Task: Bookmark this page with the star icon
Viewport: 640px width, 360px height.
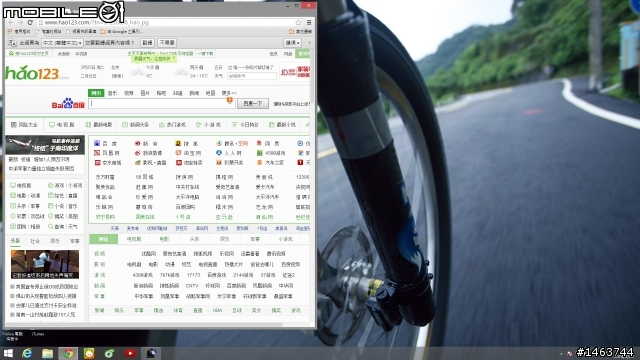Action: [298, 22]
